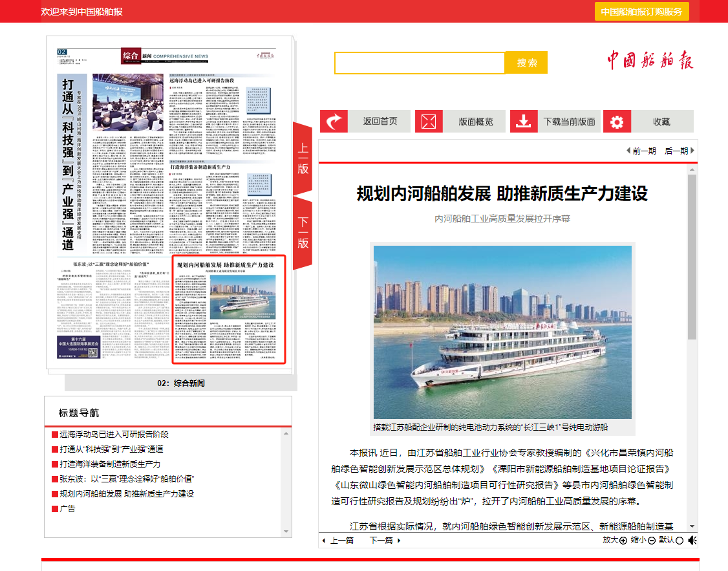Open 中国船舶报订购服务 subscription button
Image resolution: width=728 pixels, height=571 pixels.
click(x=641, y=12)
